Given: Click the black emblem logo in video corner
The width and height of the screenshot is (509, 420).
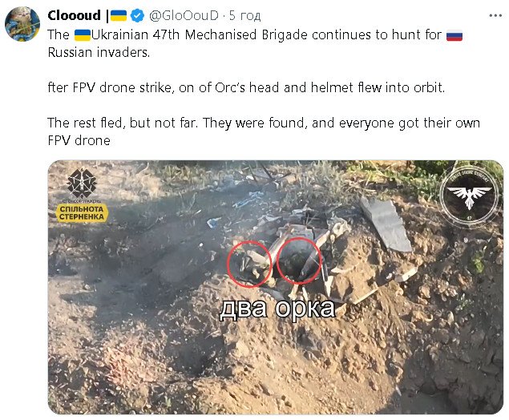Looking at the screenshot, I should click(x=82, y=184).
